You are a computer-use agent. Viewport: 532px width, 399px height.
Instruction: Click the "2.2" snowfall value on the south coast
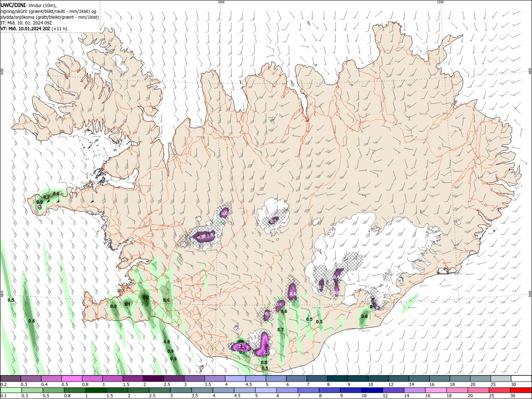241,346
